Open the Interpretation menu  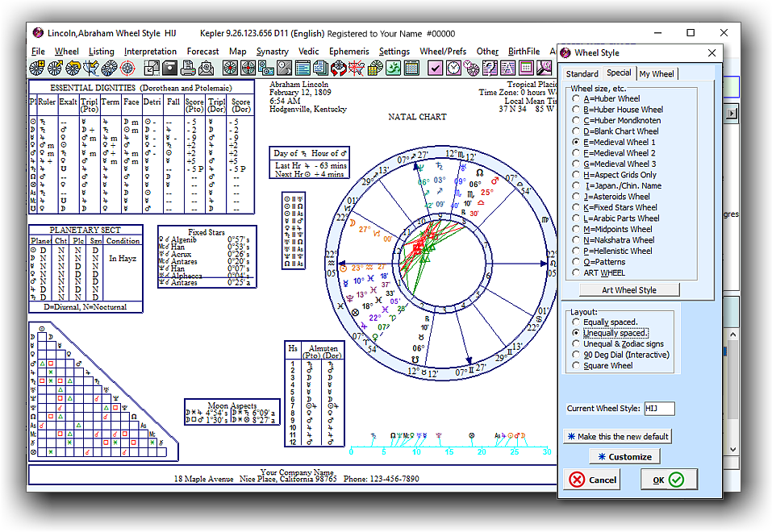pyautogui.click(x=150, y=52)
